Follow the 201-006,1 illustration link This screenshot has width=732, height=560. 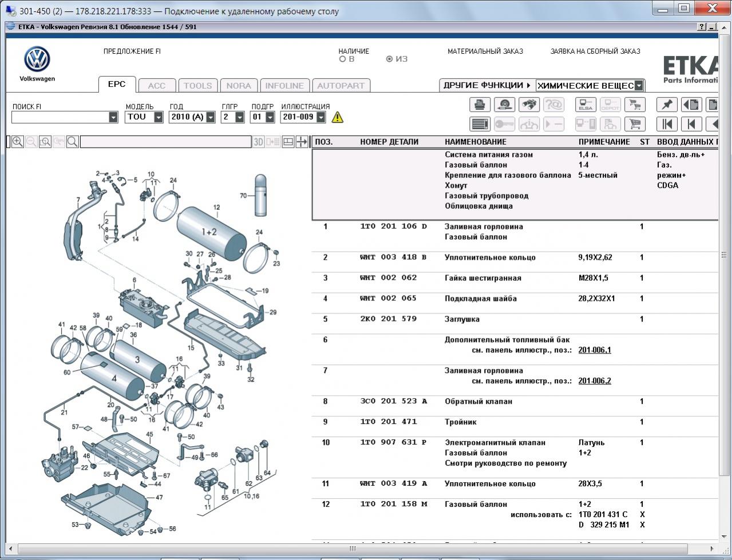pos(595,350)
